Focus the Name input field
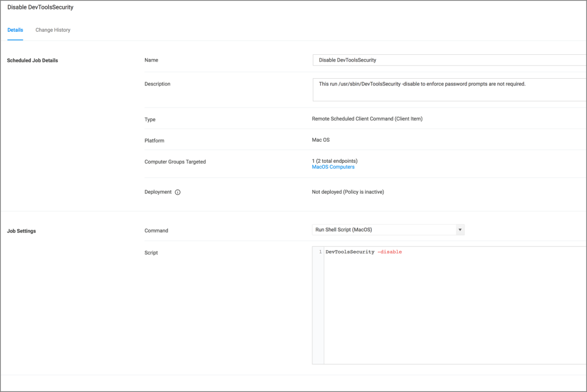Screen dimensions: 587x392 [449, 60]
